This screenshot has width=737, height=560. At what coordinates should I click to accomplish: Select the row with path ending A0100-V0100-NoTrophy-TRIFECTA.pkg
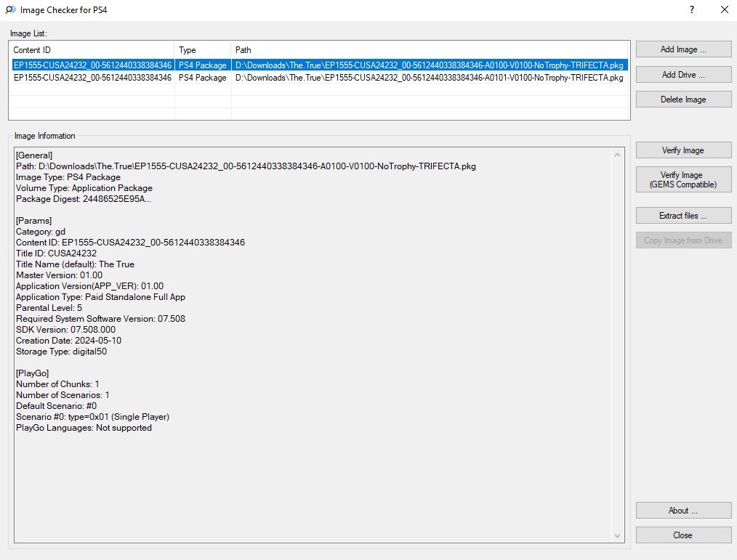(318, 65)
